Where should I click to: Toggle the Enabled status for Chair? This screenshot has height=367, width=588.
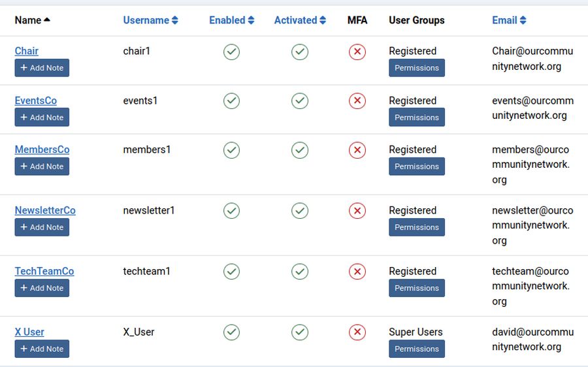coord(231,52)
